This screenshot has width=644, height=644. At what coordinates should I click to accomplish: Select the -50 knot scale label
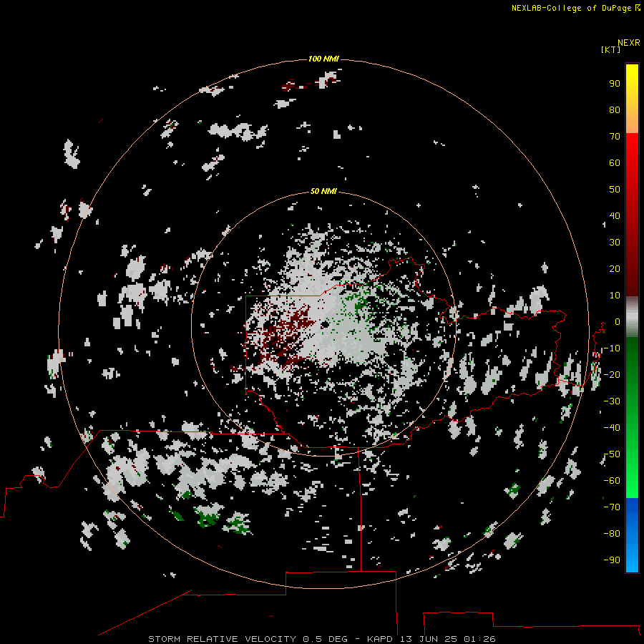click(x=612, y=454)
